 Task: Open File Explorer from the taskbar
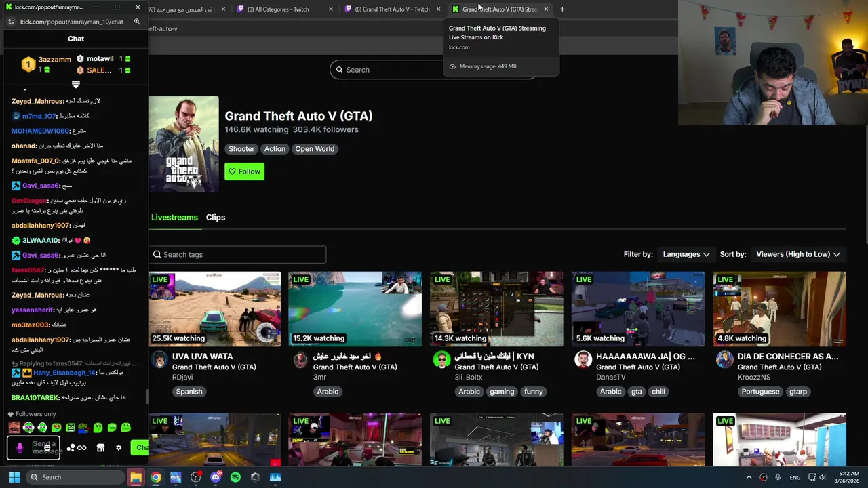pos(136,477)
